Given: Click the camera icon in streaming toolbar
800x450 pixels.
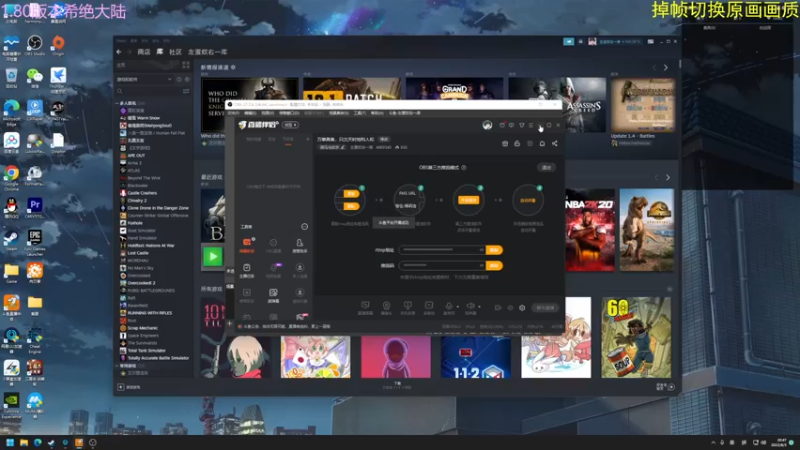Looking at the screenshot, I should 386,306.
